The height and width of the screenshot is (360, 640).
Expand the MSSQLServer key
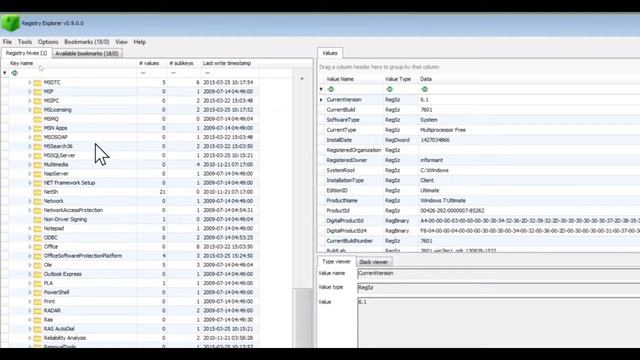coord(30,156)
